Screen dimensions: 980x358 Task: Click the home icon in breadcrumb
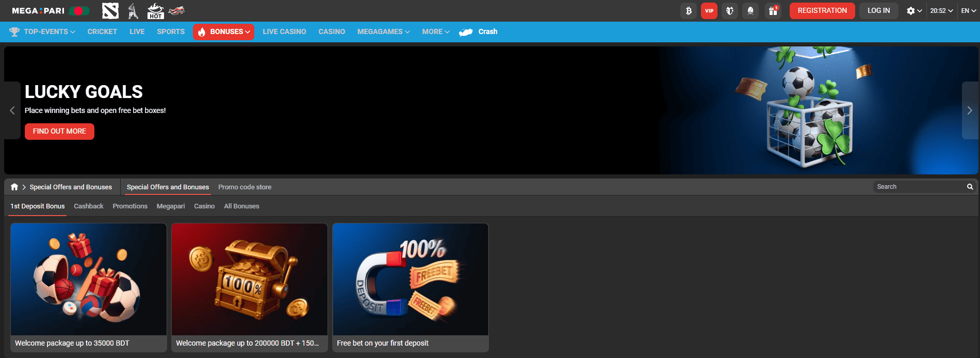point(14,187)
